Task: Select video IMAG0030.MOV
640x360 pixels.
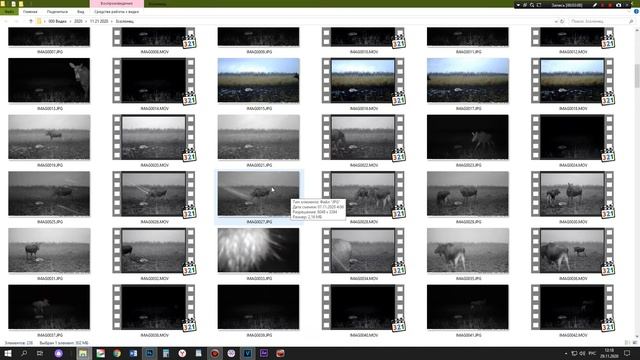Action: pyautogui.click(x=573, y=193)
